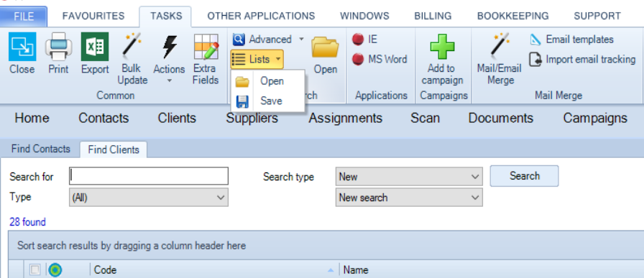The width and height of the screenshot is (644, 278).
Task: Open the Search type New dropdown
Action: tap(409, 177)
